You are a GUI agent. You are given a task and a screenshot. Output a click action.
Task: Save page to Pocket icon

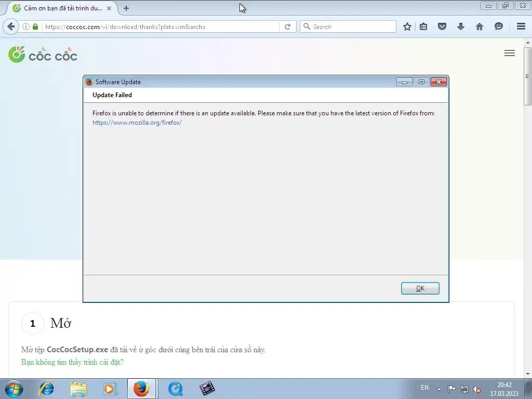[x=442, y=26]
